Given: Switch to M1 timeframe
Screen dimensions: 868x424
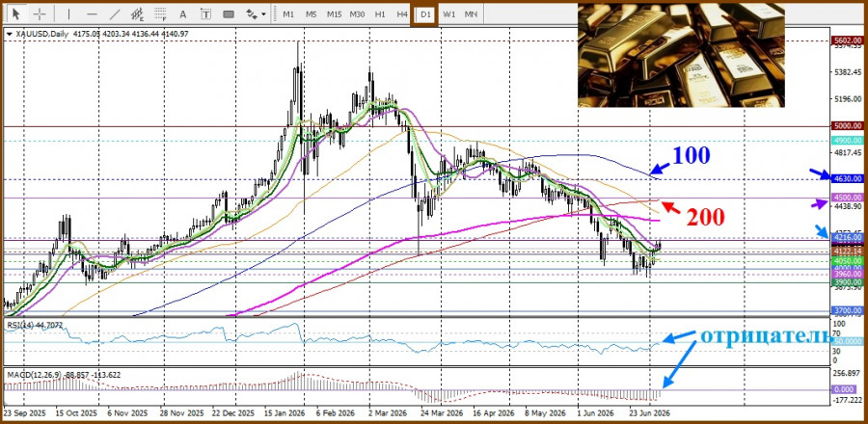Looking at the screenshot, I should 288,14.
